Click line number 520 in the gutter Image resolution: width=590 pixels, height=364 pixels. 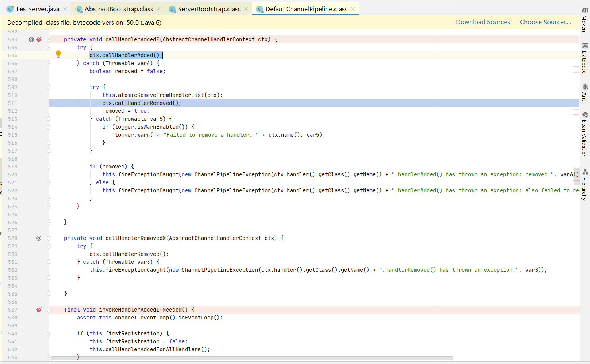coord(12,174)
